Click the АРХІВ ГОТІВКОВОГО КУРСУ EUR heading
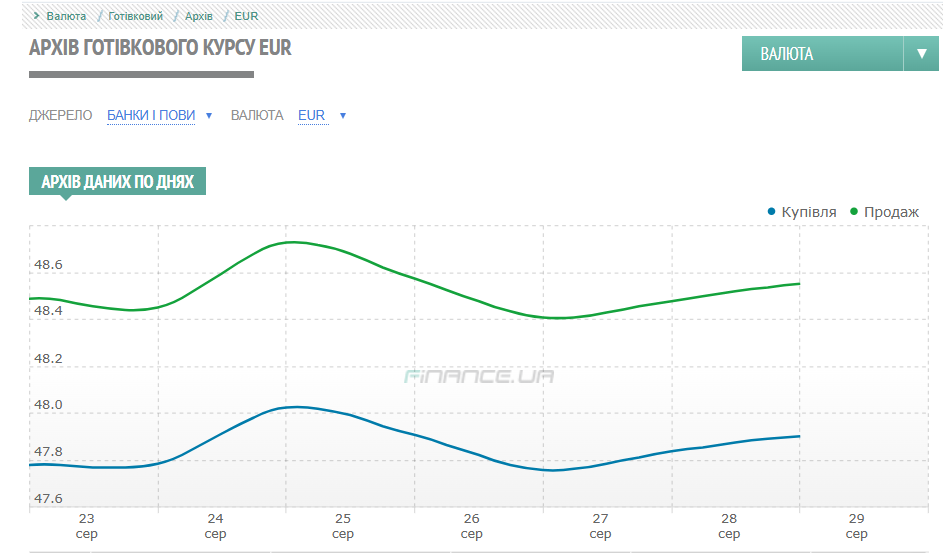This screenshot has height=553, width=943. pyautogui.click(x=160, y=48)
